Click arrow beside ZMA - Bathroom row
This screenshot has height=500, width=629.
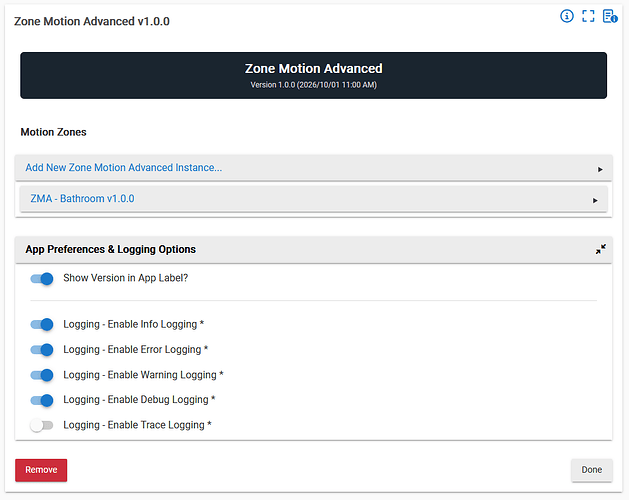click(x=595, y=200)
